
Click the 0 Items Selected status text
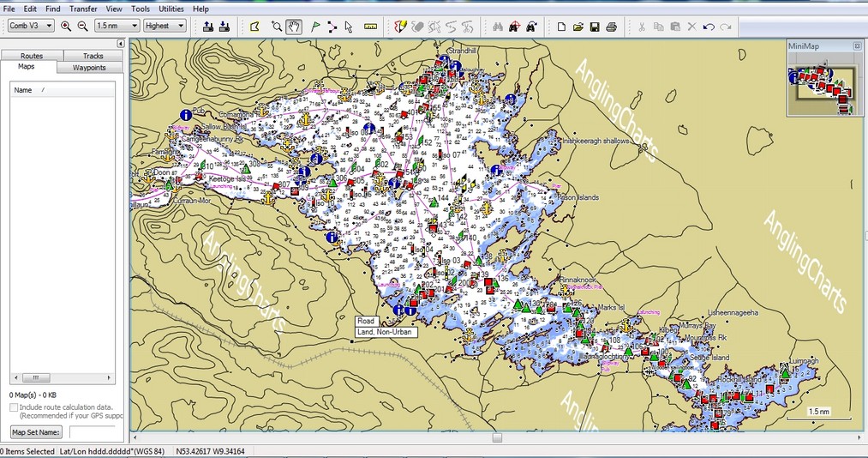coord(27,451)
